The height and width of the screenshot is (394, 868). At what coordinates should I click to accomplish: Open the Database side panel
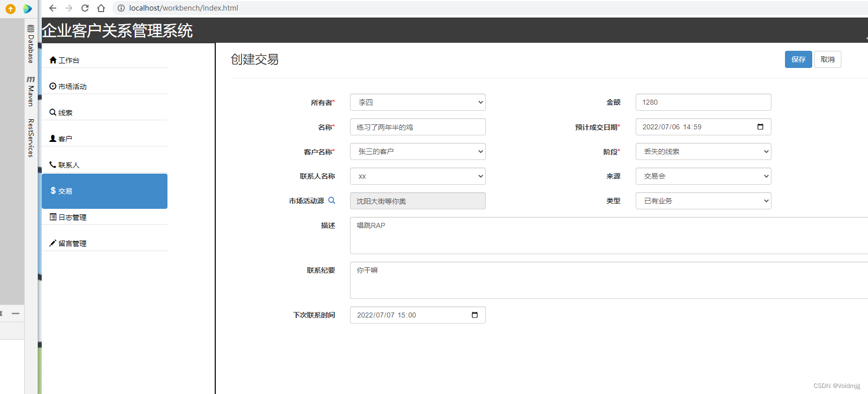31,44
